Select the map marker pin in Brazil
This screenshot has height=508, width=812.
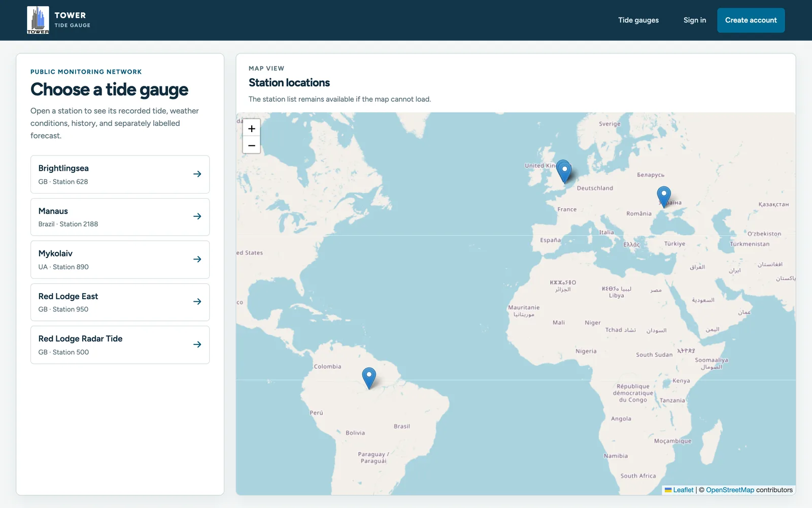[369, 378]
